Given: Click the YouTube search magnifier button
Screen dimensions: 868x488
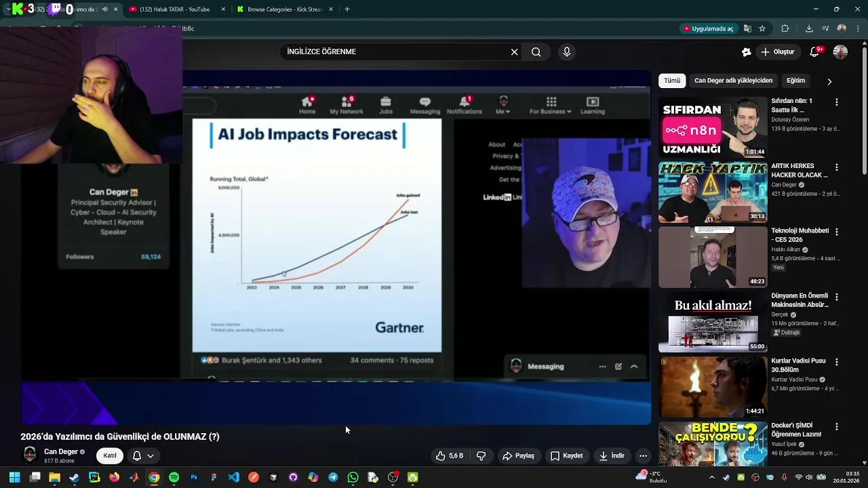Looking at the screenshot, I should pyautogui.click(x=536, y=52).
